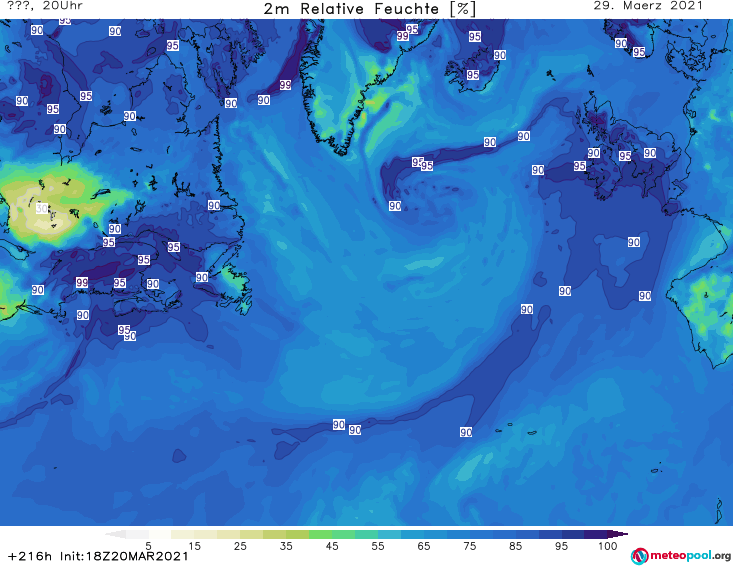Click the legend value '65'
733x566 pixels.
click(424, 545)
